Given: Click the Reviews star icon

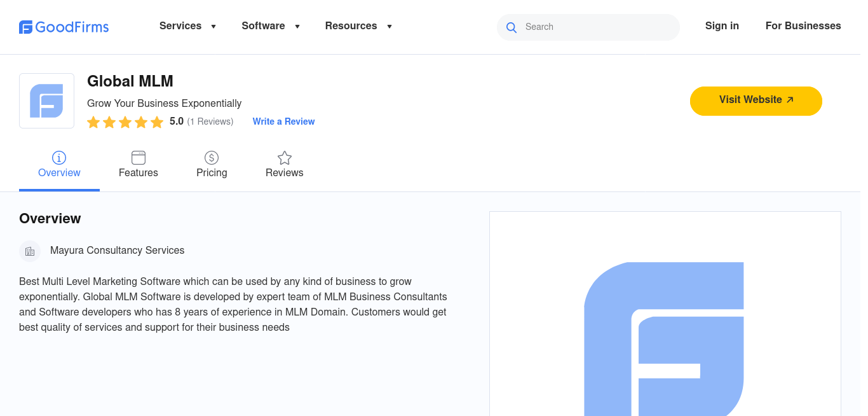Looking at the screenshot, I should click(285, 158).
